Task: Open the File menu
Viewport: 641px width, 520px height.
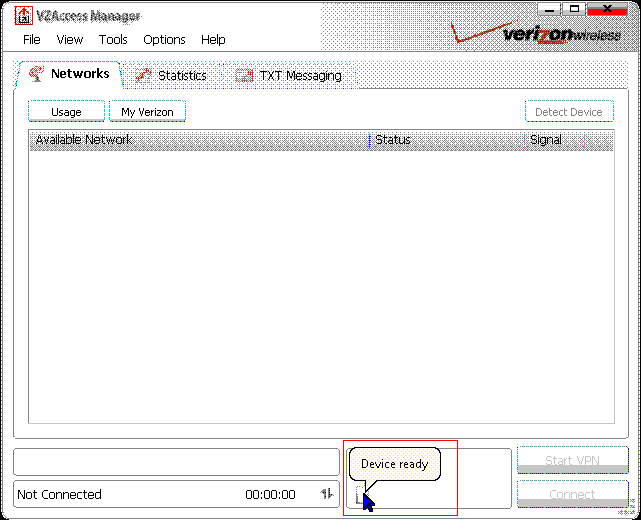Action: [31, 40]
